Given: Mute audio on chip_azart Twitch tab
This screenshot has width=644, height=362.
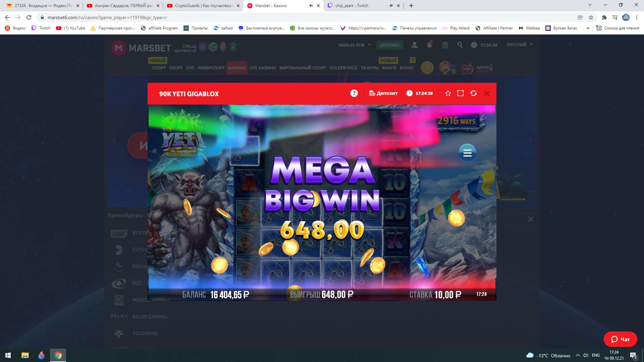Looking at the screenshot, I should pos(391,6).
